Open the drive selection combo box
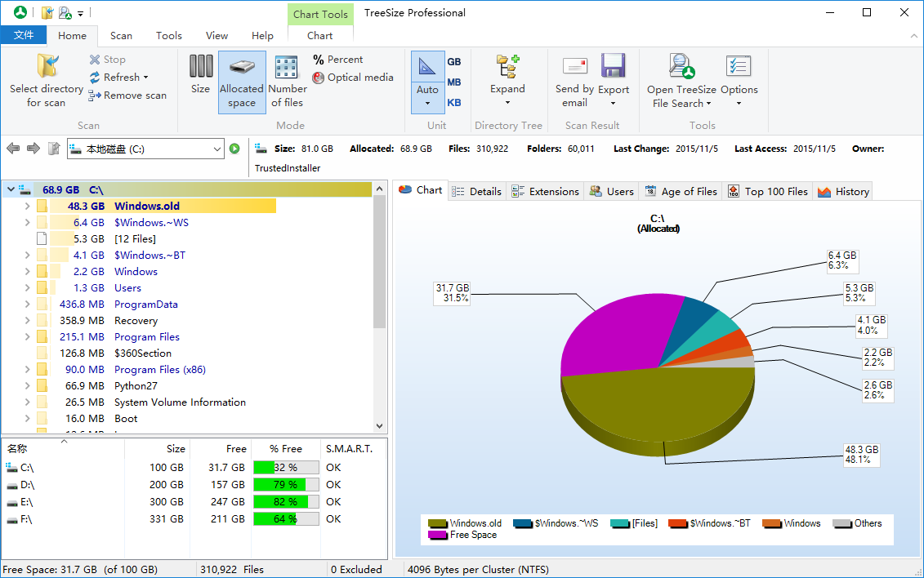 [216, 149]
